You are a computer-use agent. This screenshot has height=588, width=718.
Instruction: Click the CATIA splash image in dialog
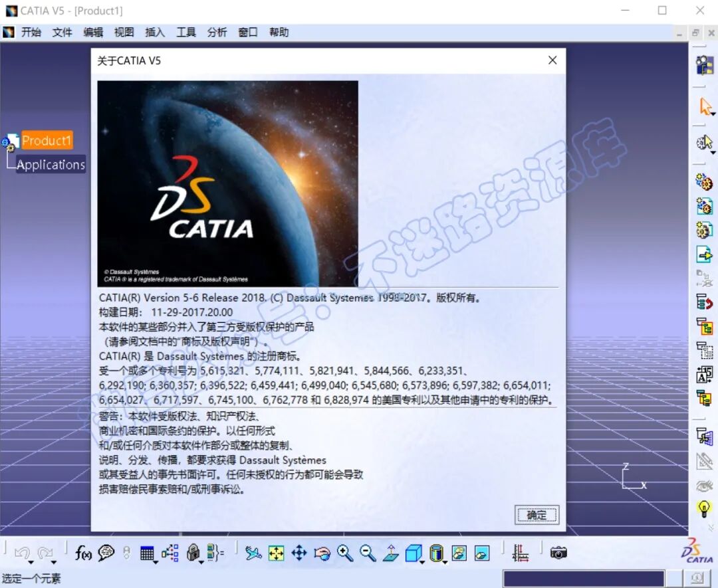[227, 183]
